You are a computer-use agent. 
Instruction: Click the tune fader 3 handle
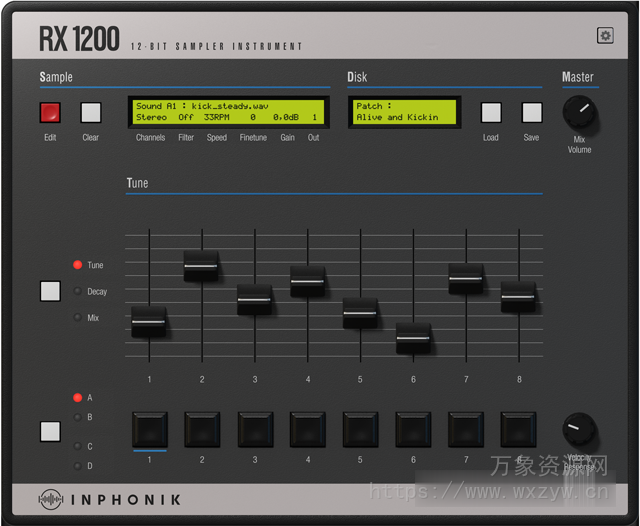(254, 300)
